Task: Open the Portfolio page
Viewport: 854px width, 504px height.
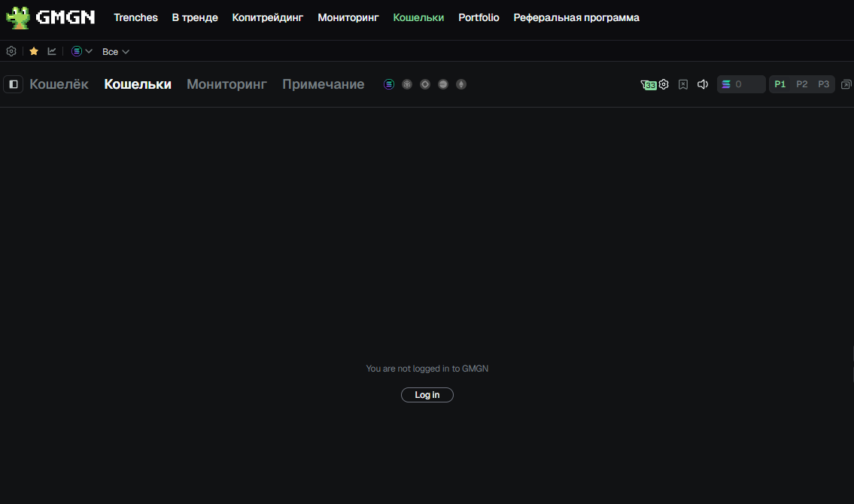Action: pos(479,17)
